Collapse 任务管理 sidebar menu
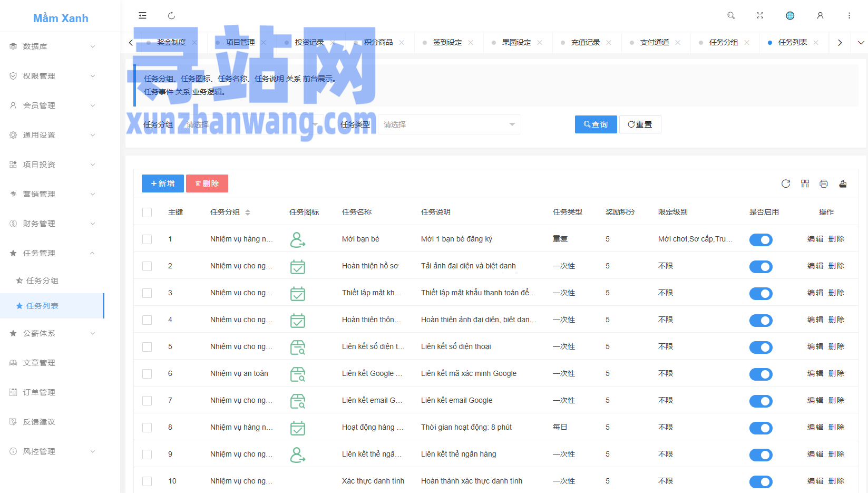This screenshot has width=868, height=493. click(52, 253)
